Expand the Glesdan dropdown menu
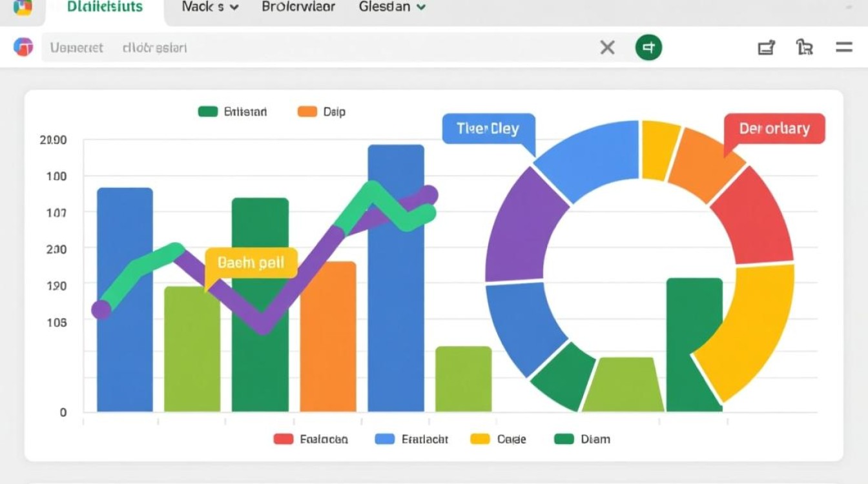 click(x=393, y=7)
